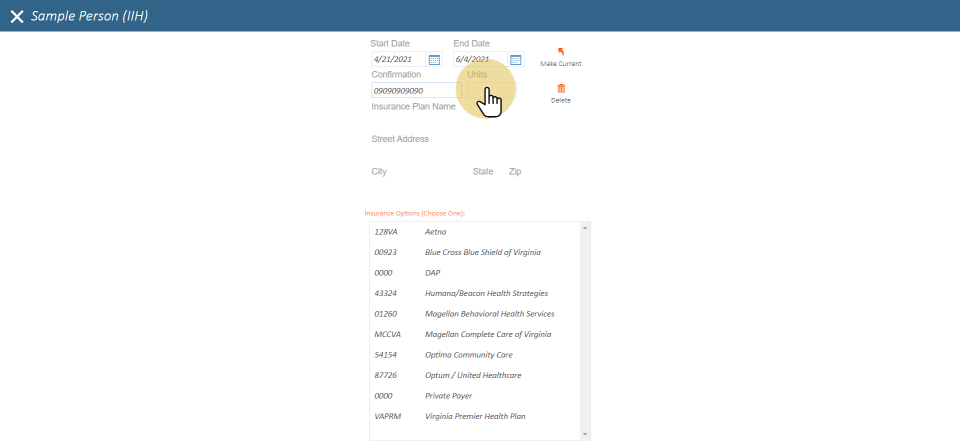The height and width of the screenshot is (442, 960).
Task: Choose Magellan Complete Care of Virginia
Action: (488, 334)
